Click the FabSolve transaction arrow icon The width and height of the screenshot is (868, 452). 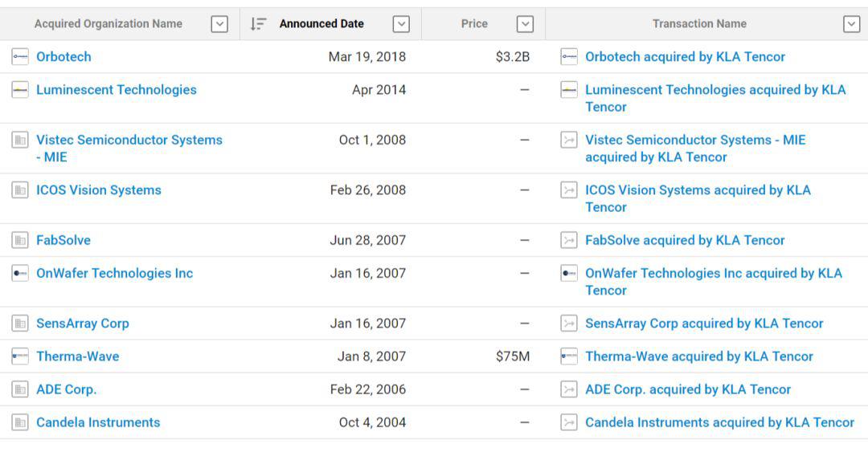tap(569, 240)
